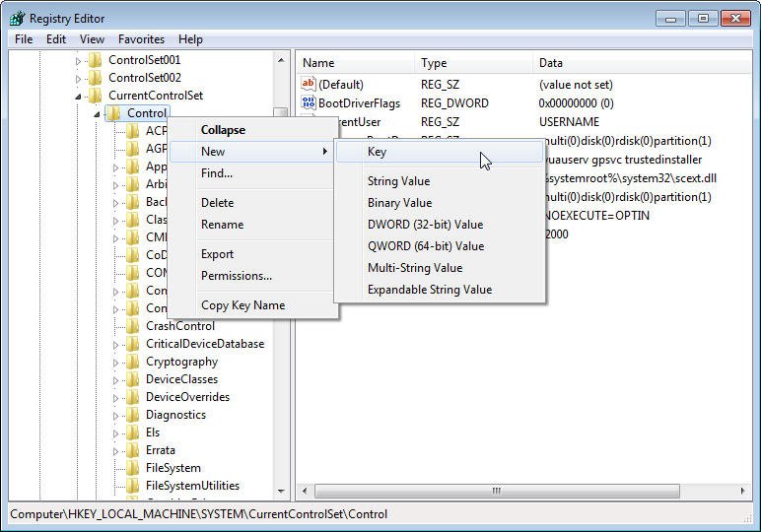This screenshot has width=761, height=532.
Task: Sort values by the Name column header
Action: point(356,63)
